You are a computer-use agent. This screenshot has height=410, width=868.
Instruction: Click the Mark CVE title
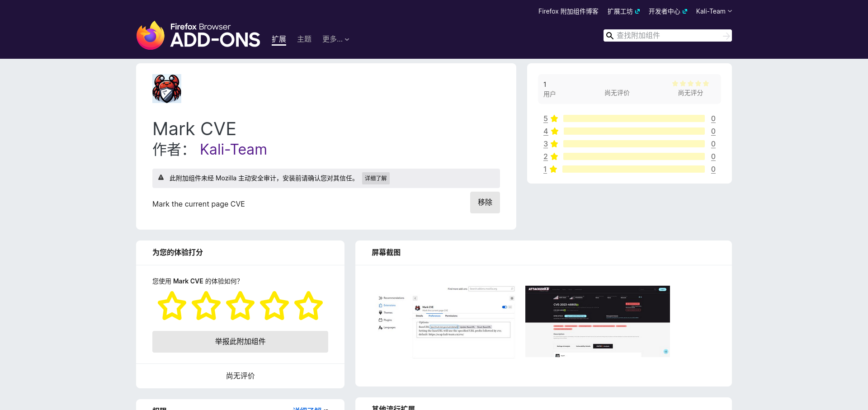[194, 129]
